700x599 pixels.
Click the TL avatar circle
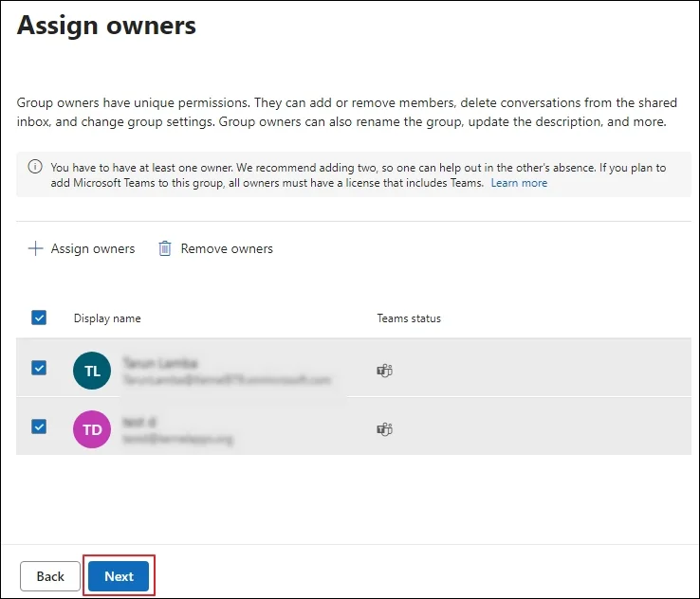pyautogui.click(x=92, y=371)
